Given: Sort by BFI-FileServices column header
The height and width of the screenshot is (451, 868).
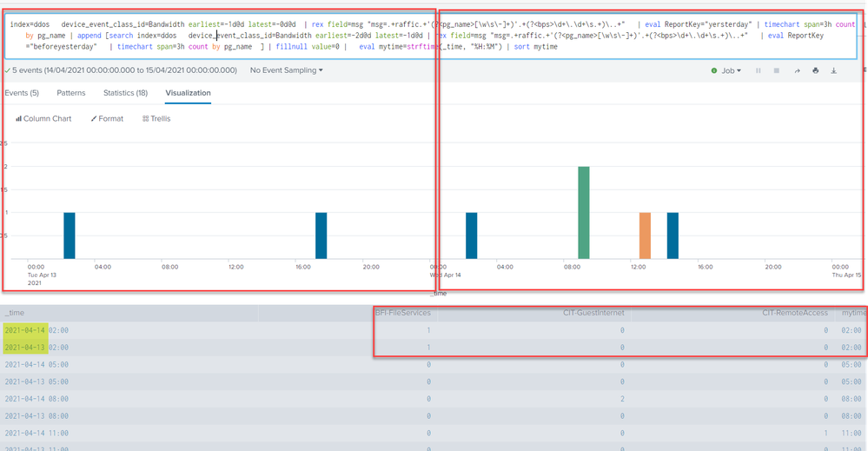Looking at the screenshot, I should coord(403,313).
